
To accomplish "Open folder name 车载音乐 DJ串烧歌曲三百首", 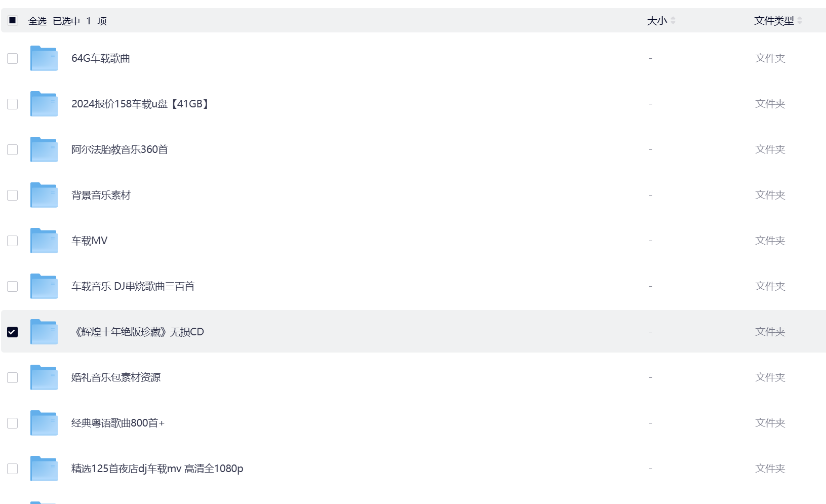I will (x=133, y=286).
